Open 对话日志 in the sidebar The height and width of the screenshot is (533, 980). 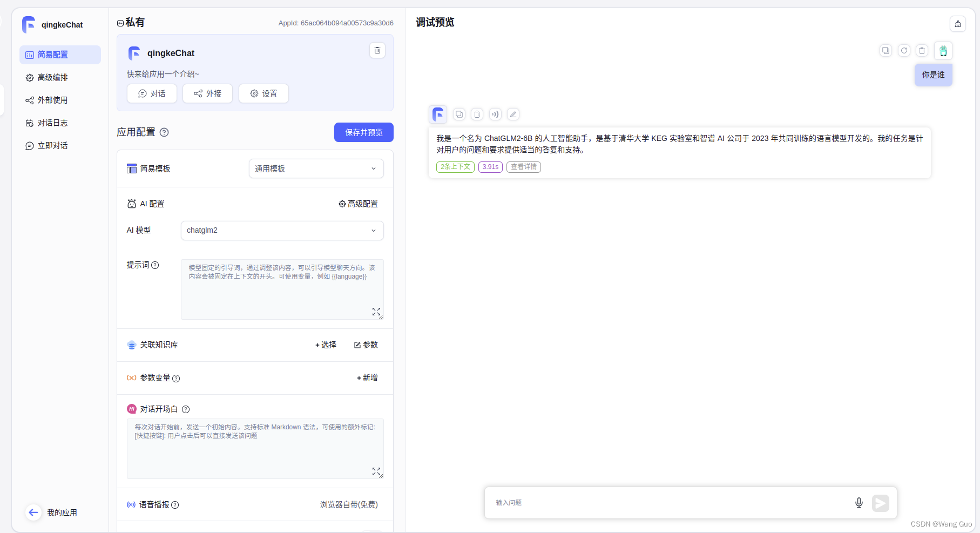(x=60, y=123)
